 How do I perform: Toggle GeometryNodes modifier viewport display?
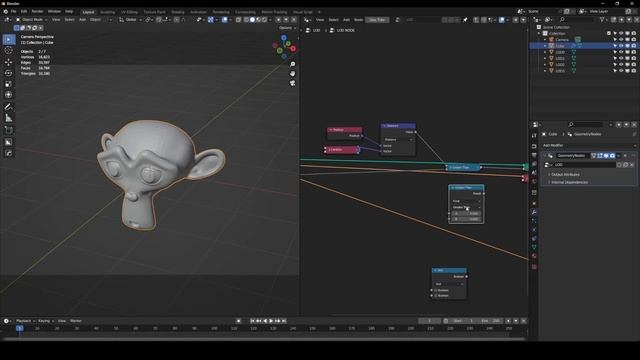(606, 156)
